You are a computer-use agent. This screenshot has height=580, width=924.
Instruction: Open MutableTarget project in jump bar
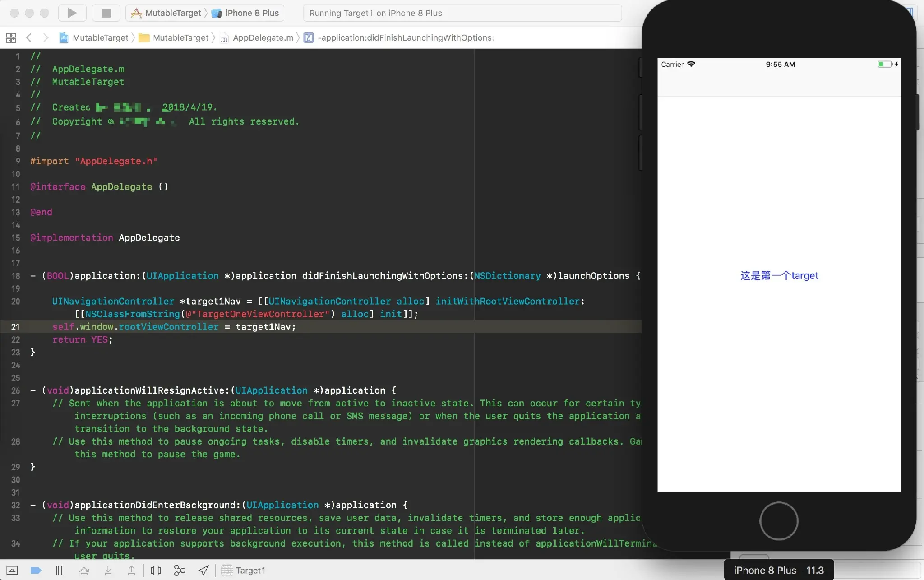(x=94, y=37)
